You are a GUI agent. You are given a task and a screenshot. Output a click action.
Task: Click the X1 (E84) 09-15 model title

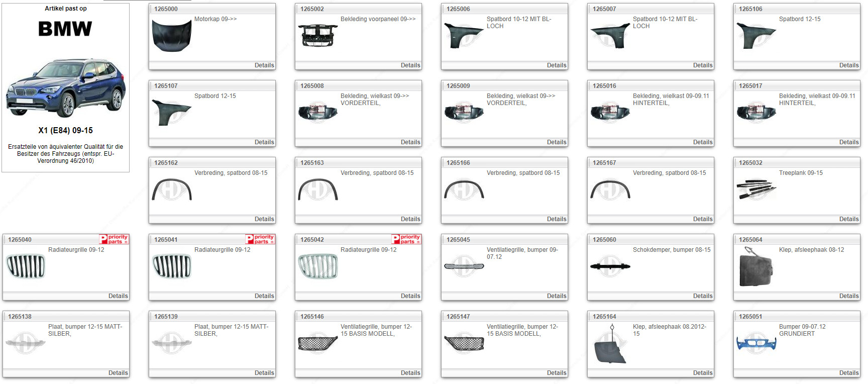tap(66, 131)
